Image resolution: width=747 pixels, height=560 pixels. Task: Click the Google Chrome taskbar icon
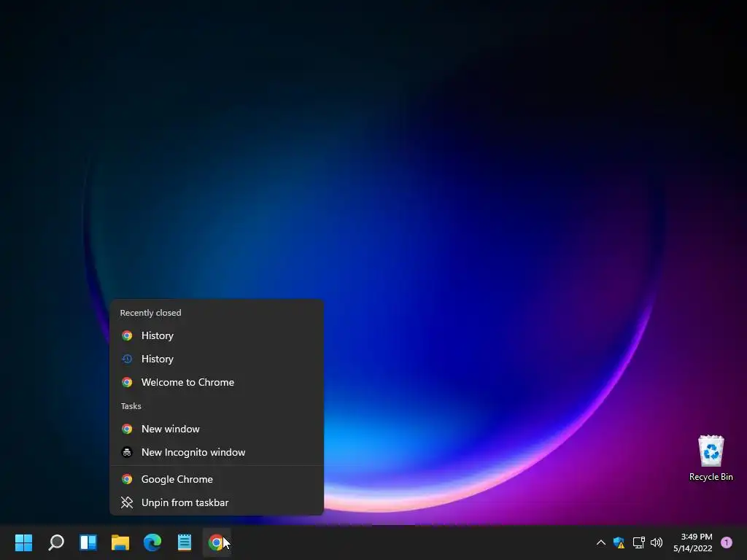pyautogui.click(x=217, y=542)
